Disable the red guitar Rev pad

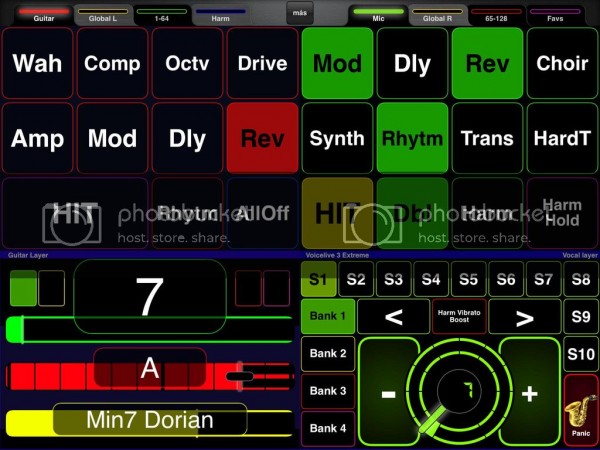tap(262, 138)
